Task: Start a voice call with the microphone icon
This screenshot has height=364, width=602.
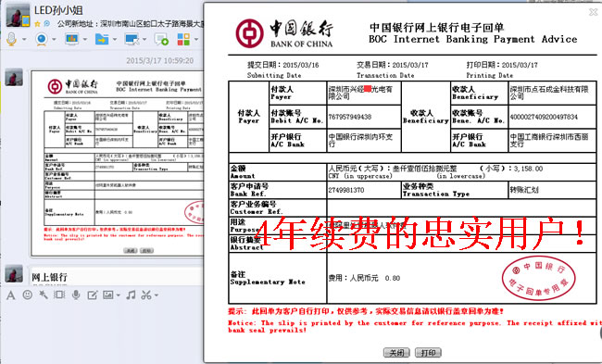Action: coord(11,39)
